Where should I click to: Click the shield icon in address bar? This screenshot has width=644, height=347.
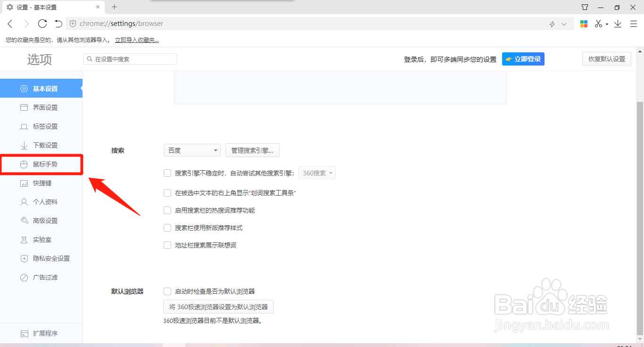pyautogui.click(x=73, y=24)
